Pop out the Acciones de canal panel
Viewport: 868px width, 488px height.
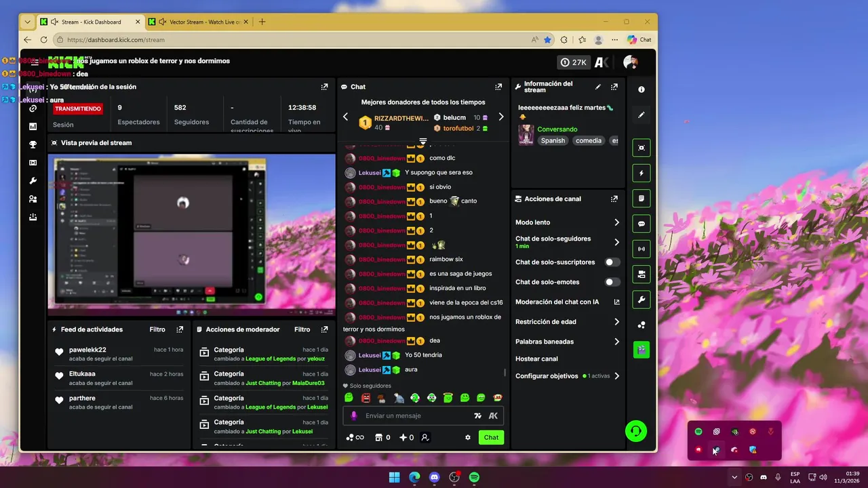coord(614,199)
